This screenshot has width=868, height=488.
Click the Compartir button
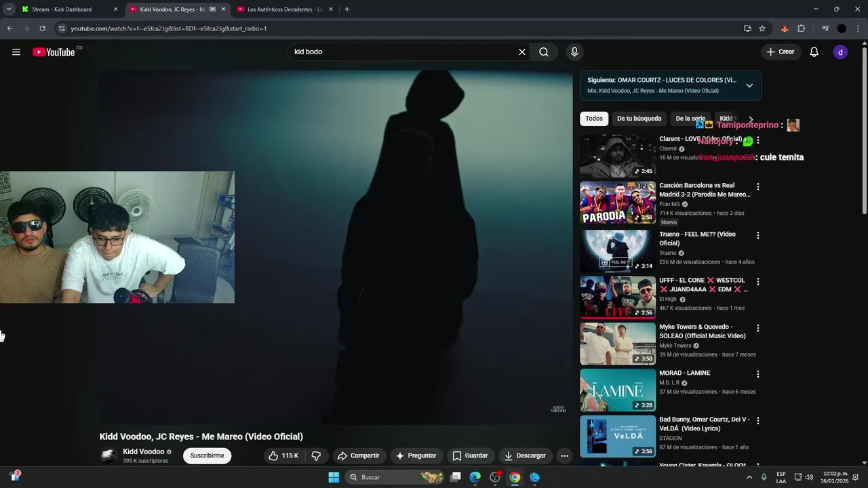coord(359,456)
